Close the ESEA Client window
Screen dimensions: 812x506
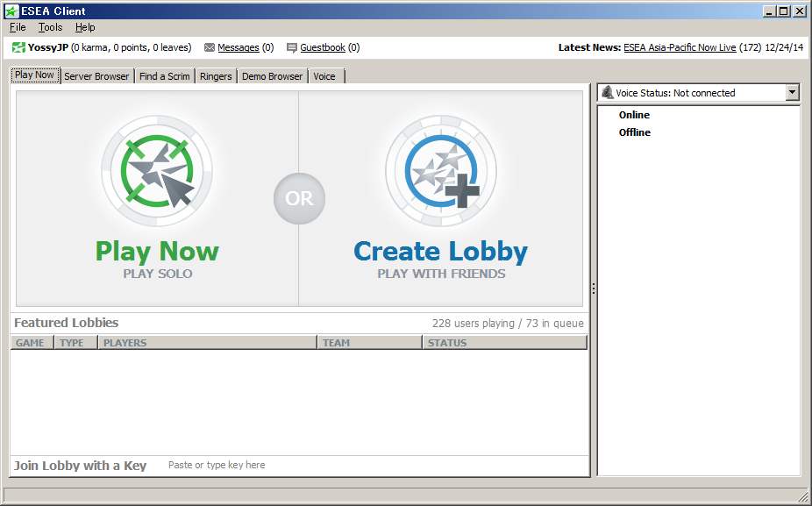[800, 11]
